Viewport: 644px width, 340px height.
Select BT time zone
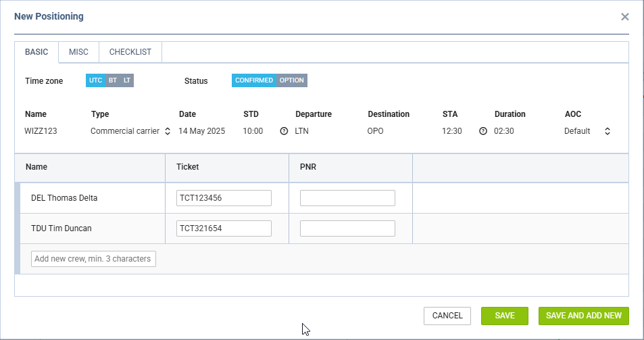pos(113,80)
